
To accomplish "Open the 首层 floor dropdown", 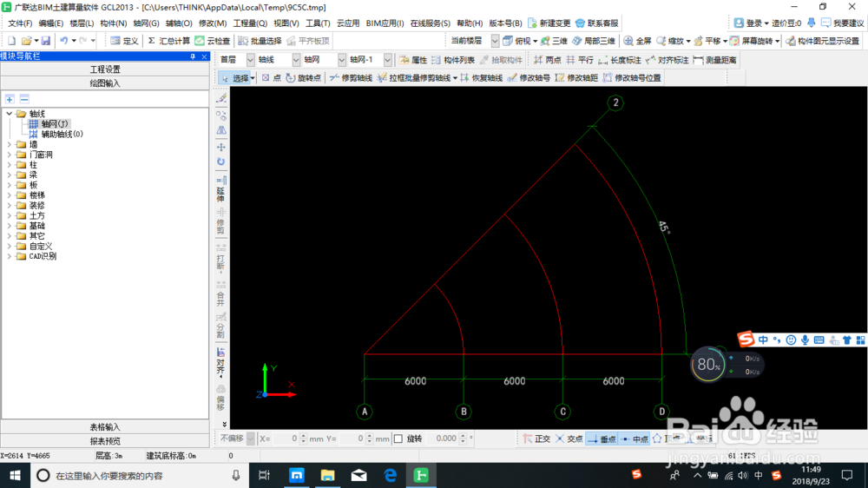I will tap(250, 60).
